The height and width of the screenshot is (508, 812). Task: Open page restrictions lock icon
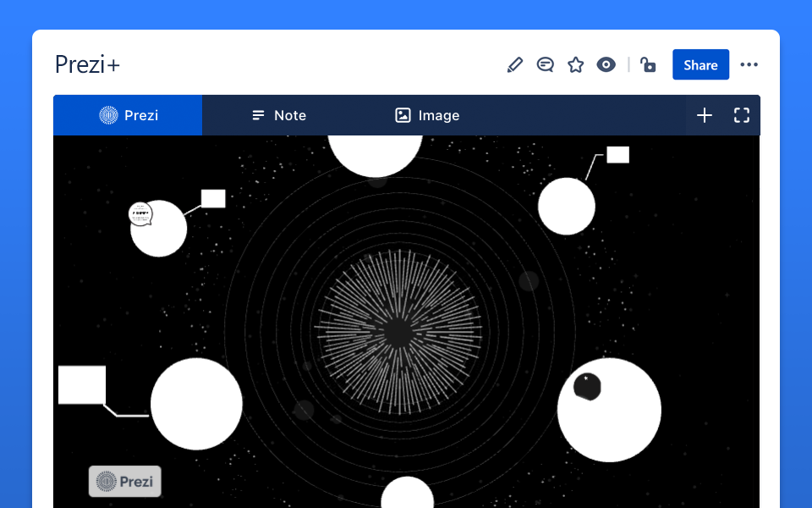pos(648,65)
